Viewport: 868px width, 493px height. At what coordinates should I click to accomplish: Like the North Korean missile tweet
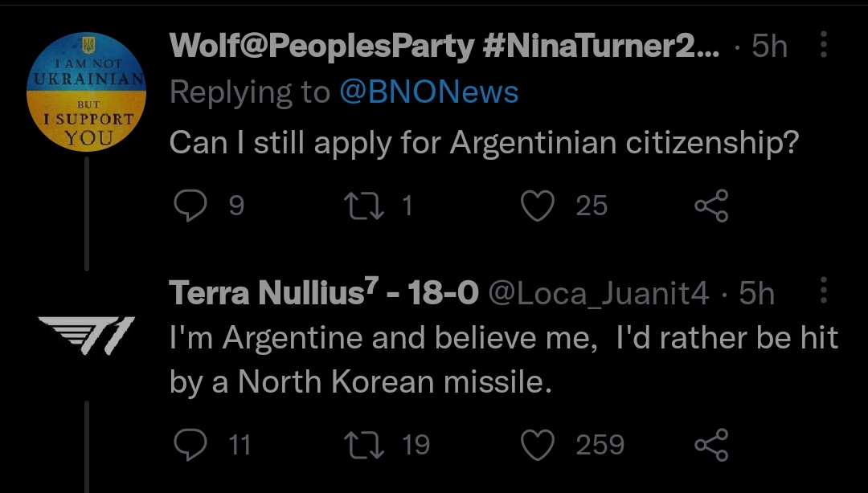pyautogui.click(x=538, y=444)
